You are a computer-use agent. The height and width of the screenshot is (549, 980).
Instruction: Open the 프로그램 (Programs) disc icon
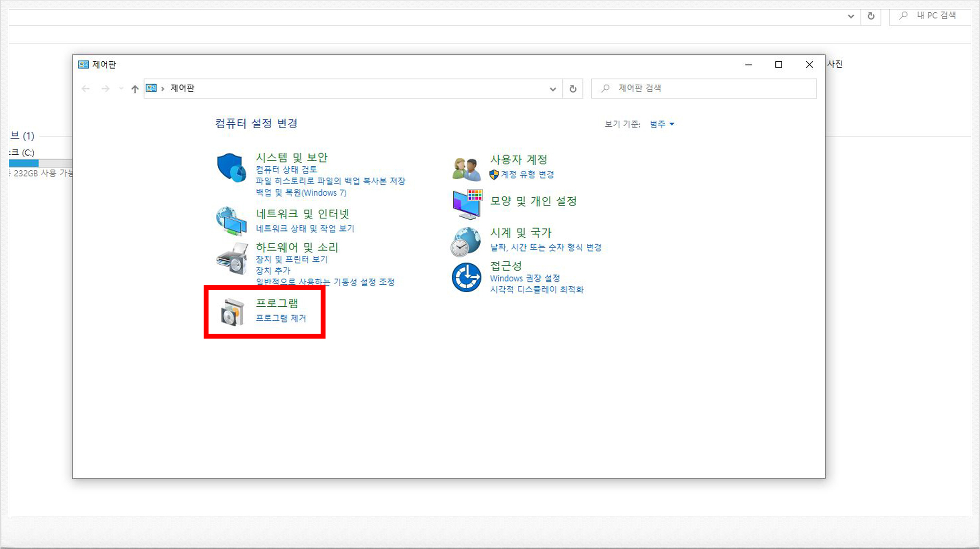(x=232, y=312)
